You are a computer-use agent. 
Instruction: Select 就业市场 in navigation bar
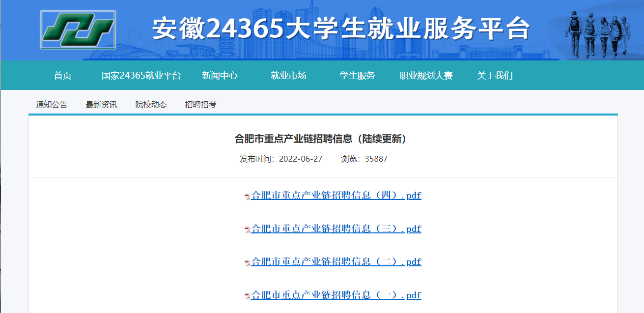pos(288,76)
